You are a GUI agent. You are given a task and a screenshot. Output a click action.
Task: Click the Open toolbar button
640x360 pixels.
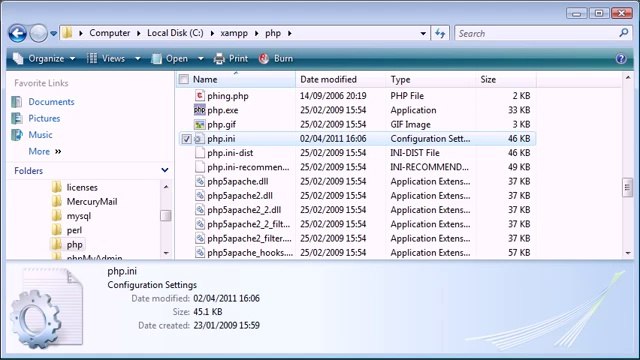point(170,59)
